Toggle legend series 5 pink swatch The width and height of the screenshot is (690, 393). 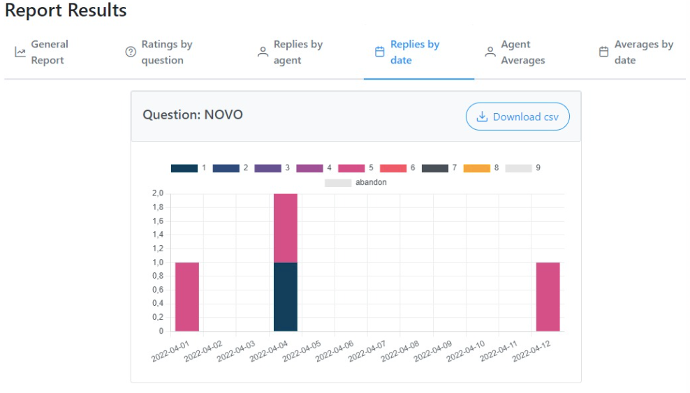pos(351,168)
